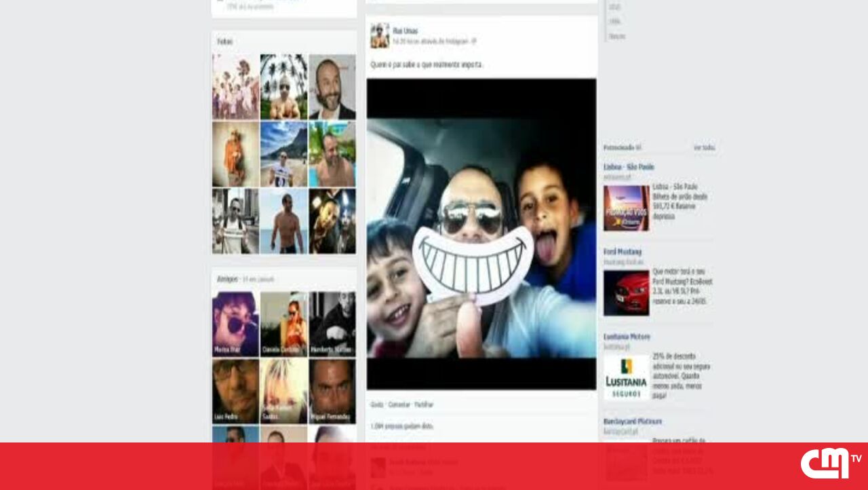Click Comentar under the post
The height and width of the screenshot is (490, 868).
[x=399, y=404]
